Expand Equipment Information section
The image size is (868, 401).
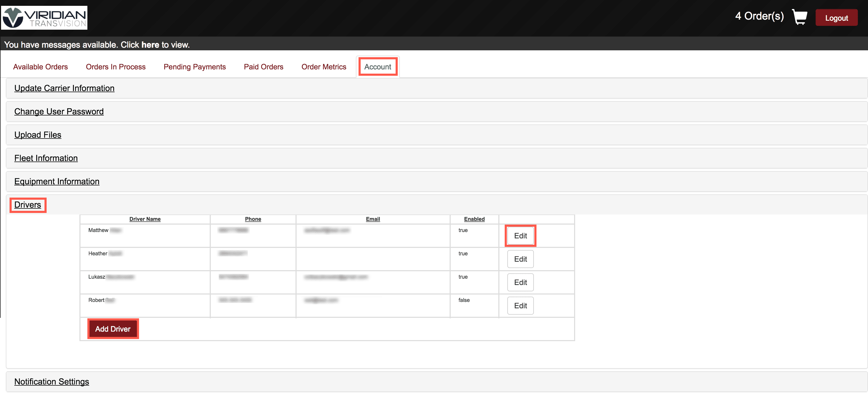pos(57,181)
